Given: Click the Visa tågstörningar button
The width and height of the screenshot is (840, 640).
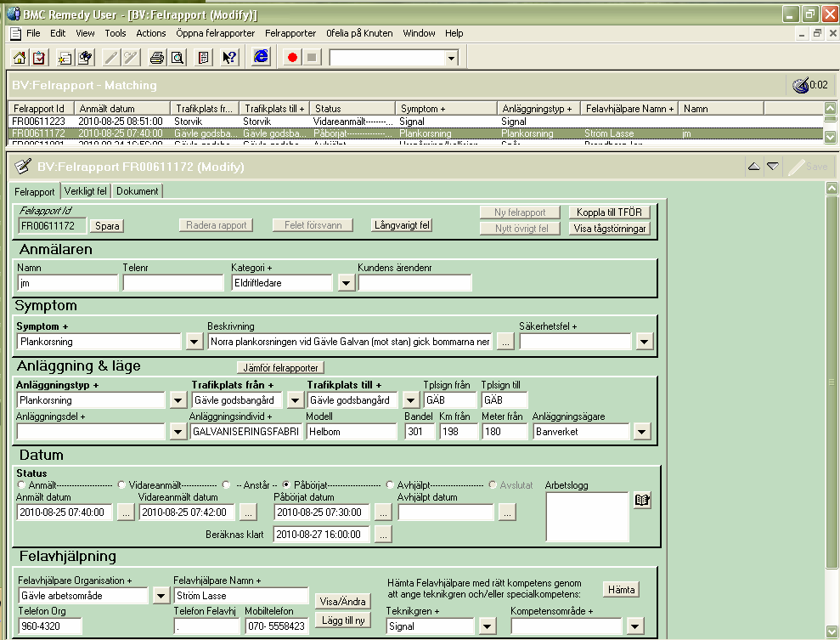Looking at the screenshot, I should [610, 229].
